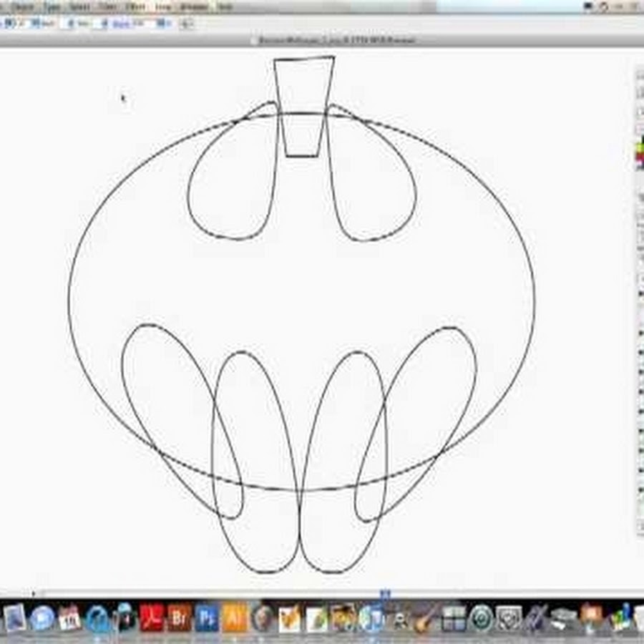Click the horizontal scrollbar below the canvas
The width and height of the screenshot is (644, 644).
[215, 593]
